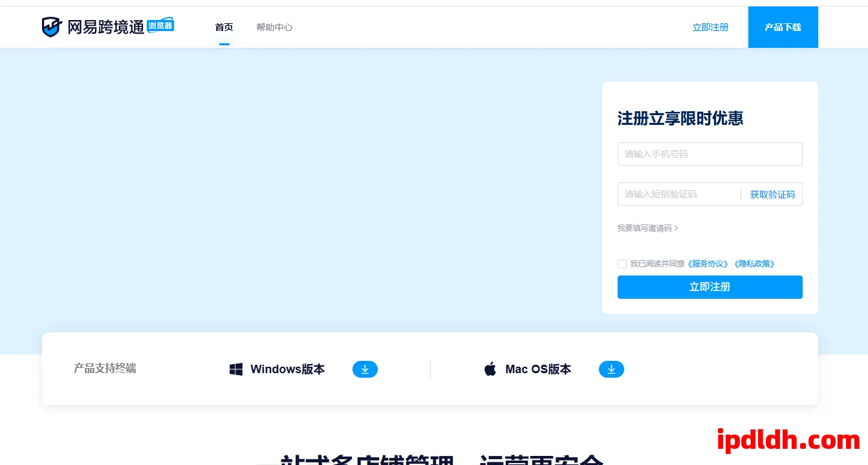Open the 《服务协议》 link
Screen dimensions: 868x465
click(x=708, y=264)
